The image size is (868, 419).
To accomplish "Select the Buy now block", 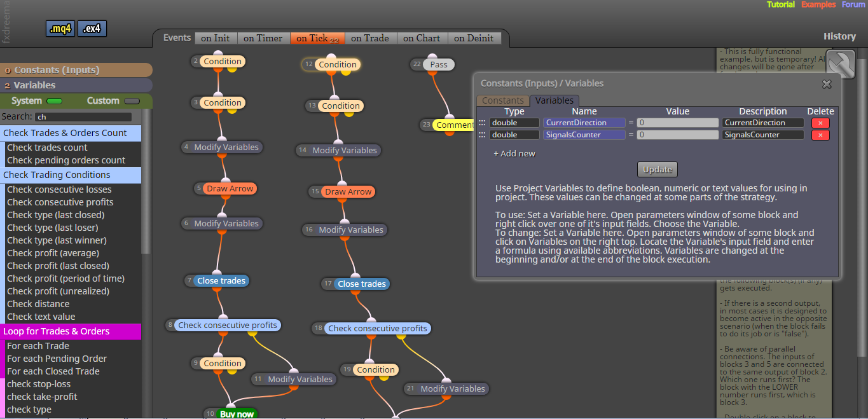I will tap(237, 413).
